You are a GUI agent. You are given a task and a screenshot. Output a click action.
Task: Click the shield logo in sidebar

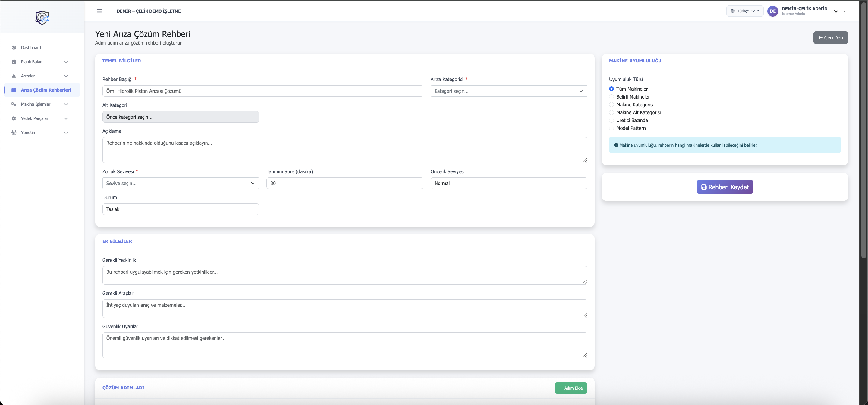(x=42, y=17)
